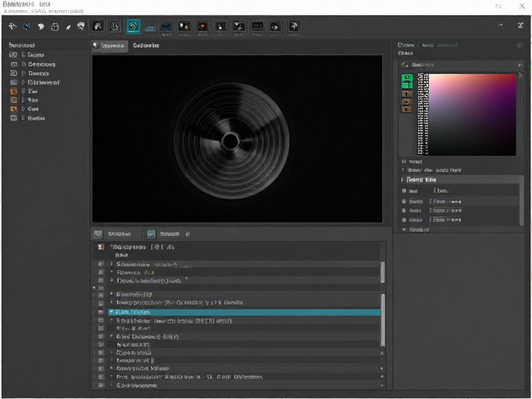This screenshot has height=399, width=532.
Task: Open the dropdown caret on color panel header
Action: pyautogui.click(x=520, y=65)
